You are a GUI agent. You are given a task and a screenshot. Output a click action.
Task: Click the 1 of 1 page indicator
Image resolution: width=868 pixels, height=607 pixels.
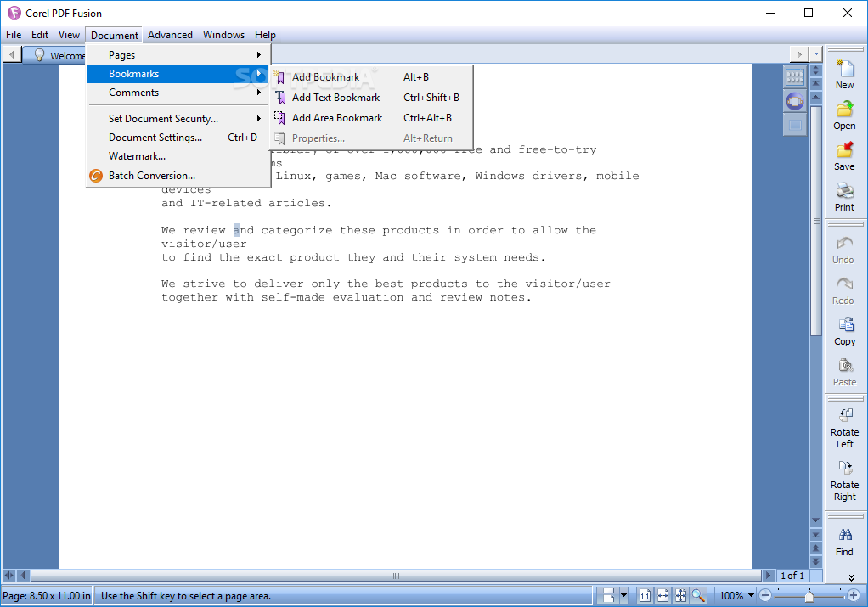[x=792, y=576]
